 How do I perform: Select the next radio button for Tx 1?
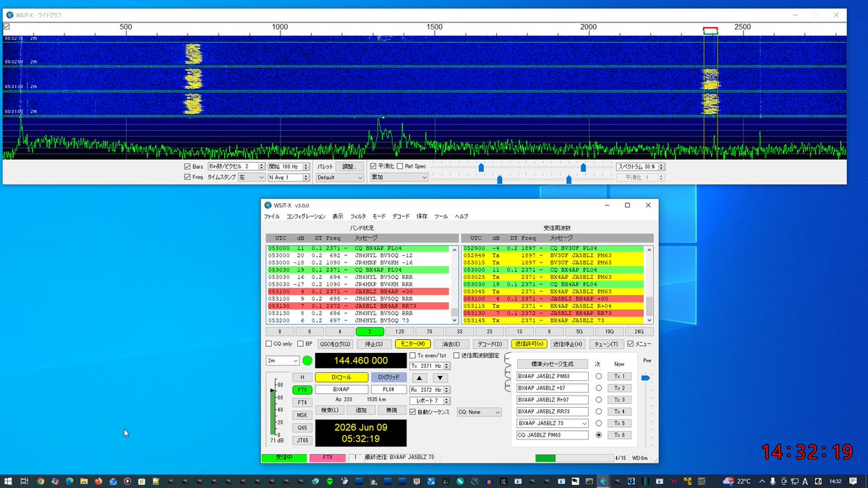click(x=598, y=377)
